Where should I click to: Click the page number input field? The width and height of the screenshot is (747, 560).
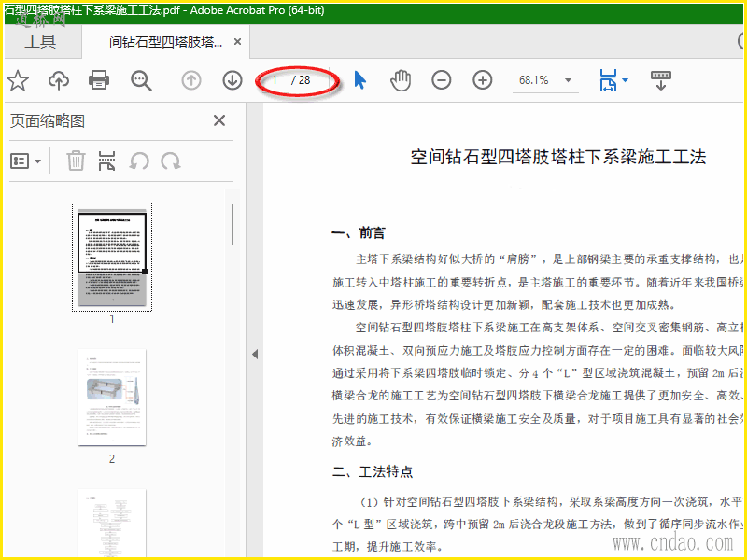tap(275, 80)
